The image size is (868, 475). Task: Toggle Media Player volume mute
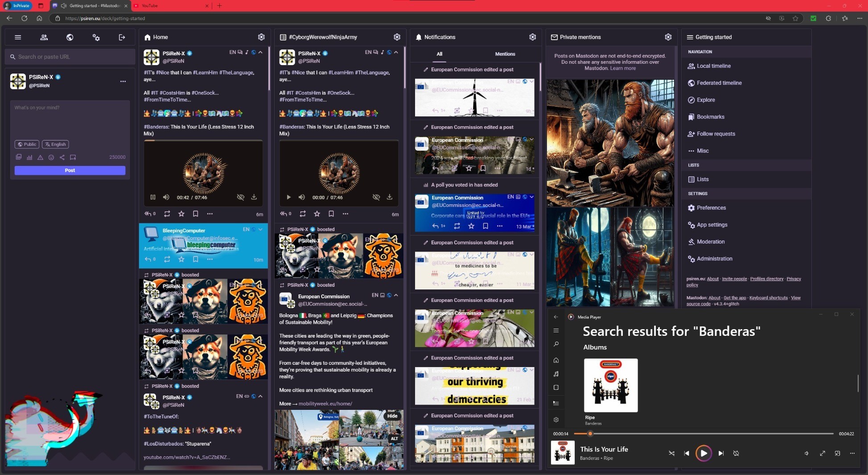tap(806, 453)
